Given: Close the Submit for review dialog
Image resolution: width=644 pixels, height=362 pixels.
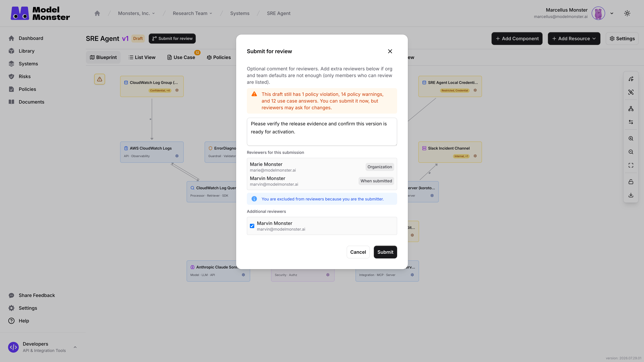Looking at the screenshot, I should 390,51.
